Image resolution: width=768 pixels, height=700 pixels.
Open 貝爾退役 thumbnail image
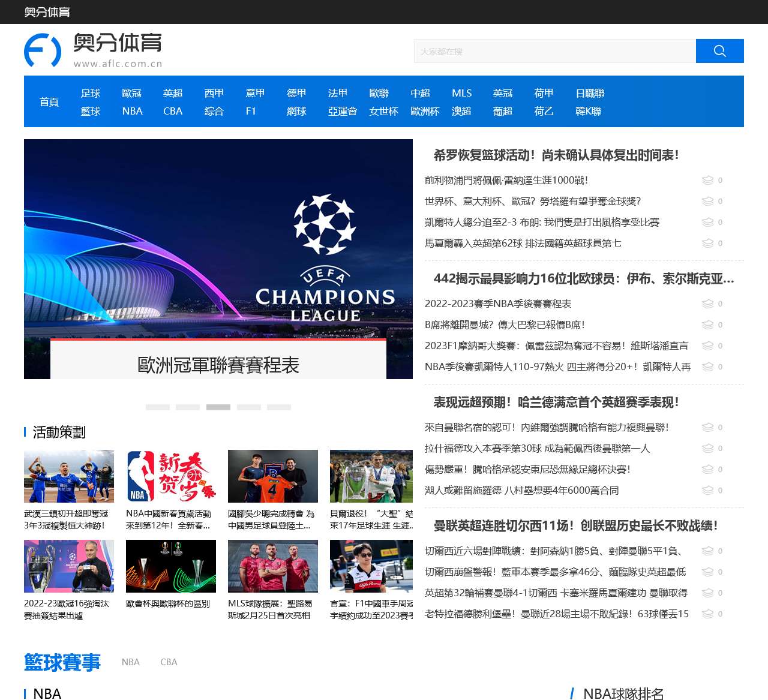(x=371, y=476)
